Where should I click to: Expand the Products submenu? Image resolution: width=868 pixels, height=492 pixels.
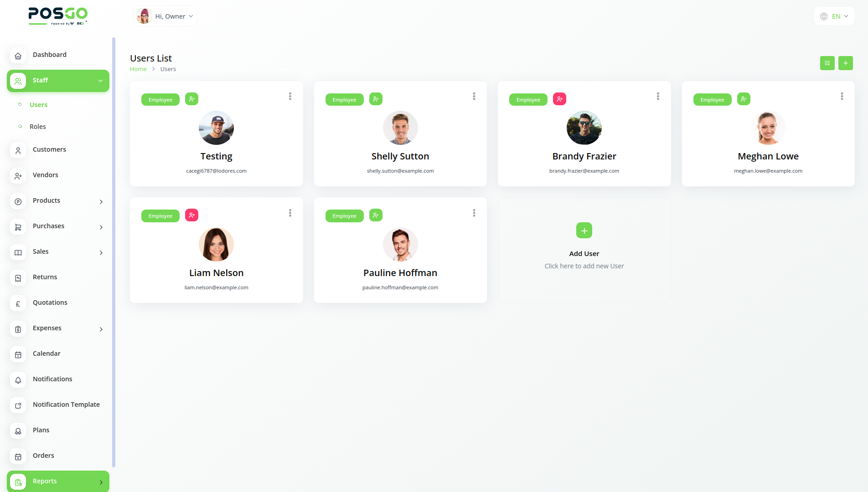(x=101, y=201)
